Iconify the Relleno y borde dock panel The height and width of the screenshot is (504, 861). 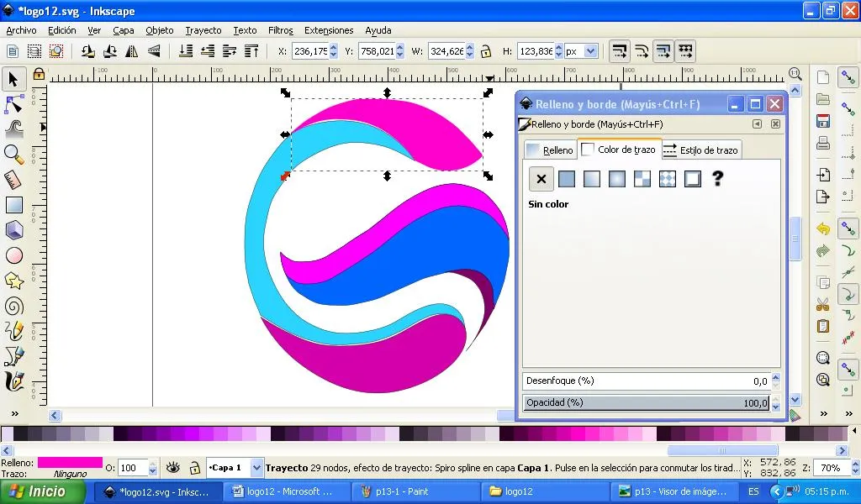(758, 124)
